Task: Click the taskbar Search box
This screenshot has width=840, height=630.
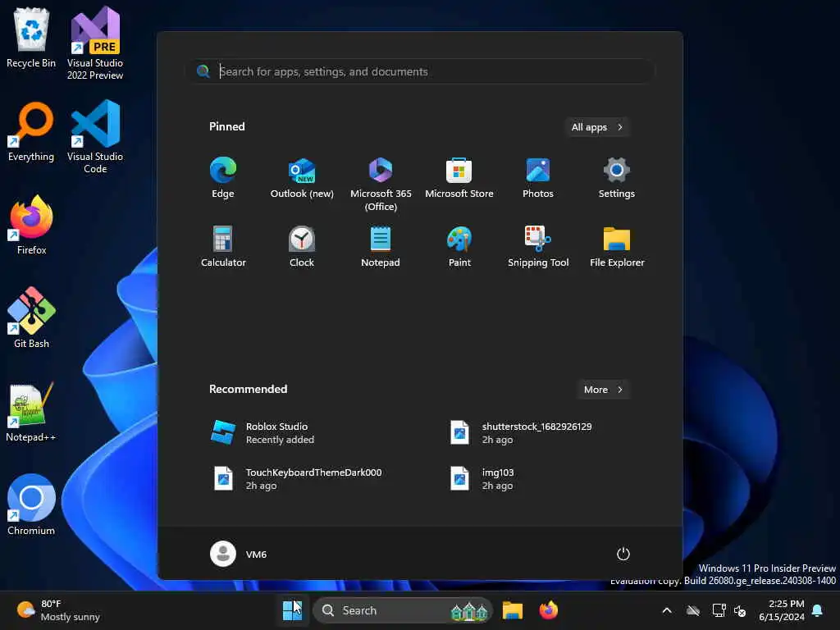Action: pos(402,610)
